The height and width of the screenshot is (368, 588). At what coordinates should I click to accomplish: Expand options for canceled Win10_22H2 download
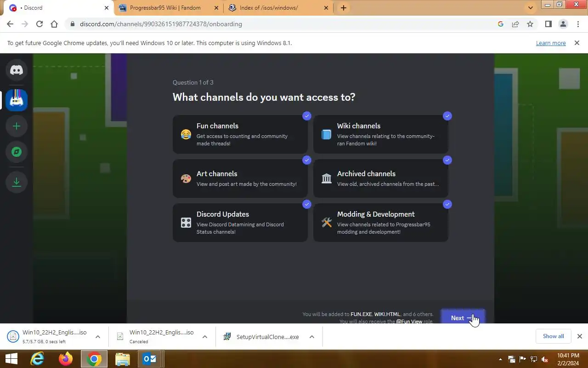(205, 337)
